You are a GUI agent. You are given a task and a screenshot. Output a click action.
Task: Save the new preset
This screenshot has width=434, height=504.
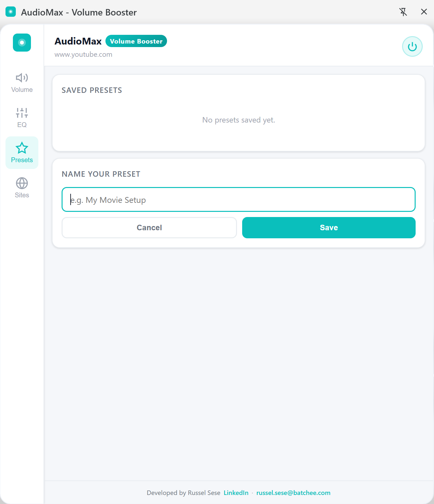coord(329,228)
